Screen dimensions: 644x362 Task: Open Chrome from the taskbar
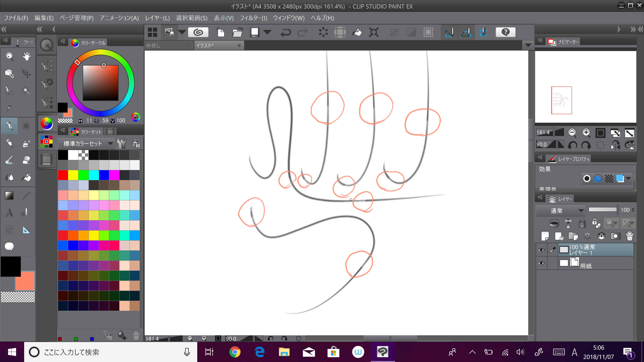234,352
